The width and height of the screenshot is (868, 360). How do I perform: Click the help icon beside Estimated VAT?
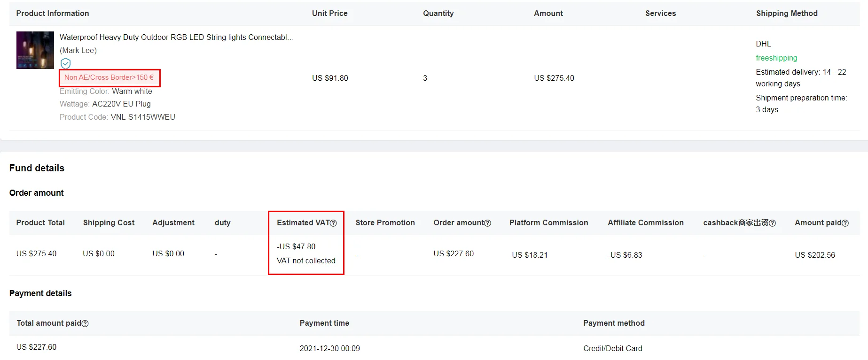(x=333, y=223)
